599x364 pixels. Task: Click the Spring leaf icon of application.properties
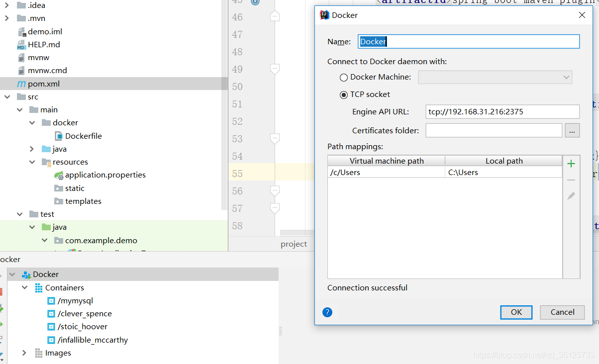pyautogui.click(x=59, y=175)
